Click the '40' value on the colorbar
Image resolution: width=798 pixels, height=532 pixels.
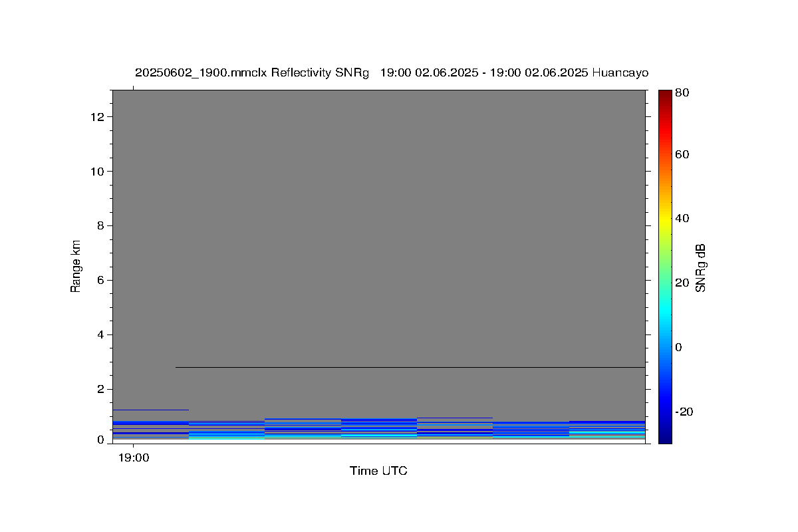pos(682,218)
